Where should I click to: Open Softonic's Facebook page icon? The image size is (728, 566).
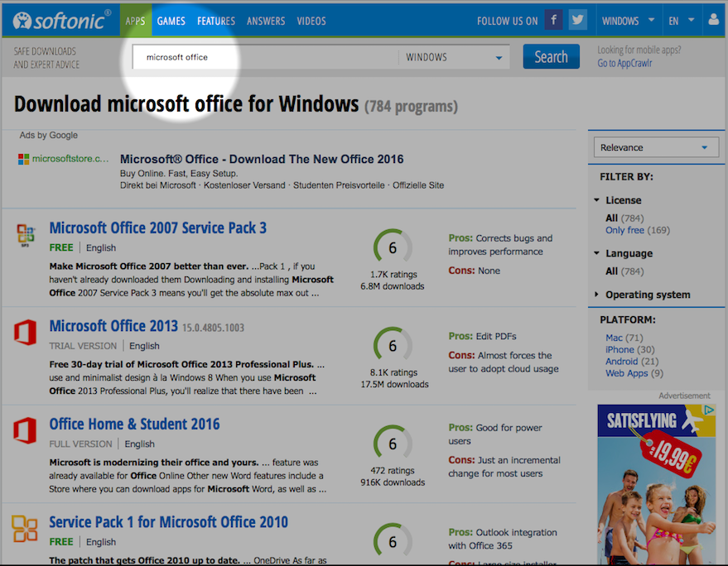click(x=553, y=20)
